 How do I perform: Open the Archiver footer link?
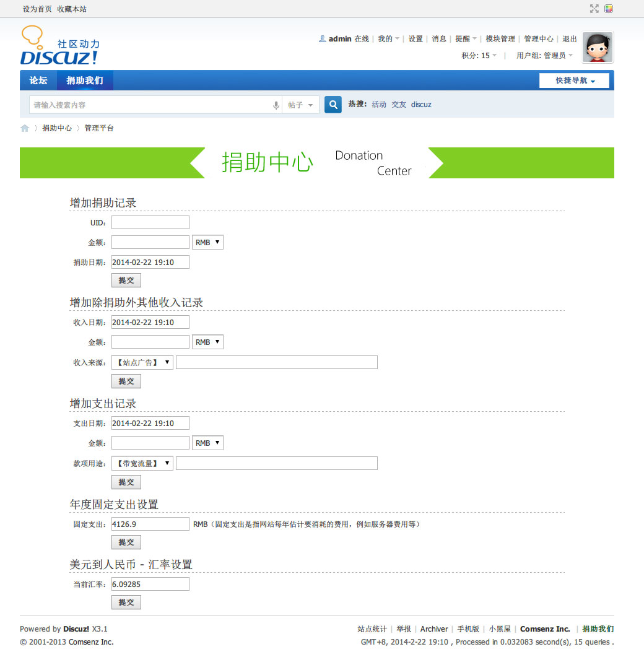434,629
